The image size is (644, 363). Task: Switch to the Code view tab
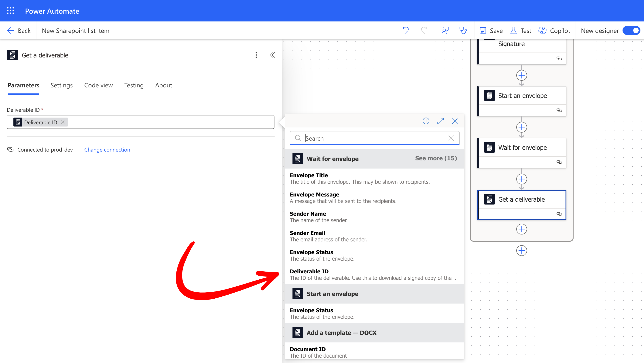[98, 85]
